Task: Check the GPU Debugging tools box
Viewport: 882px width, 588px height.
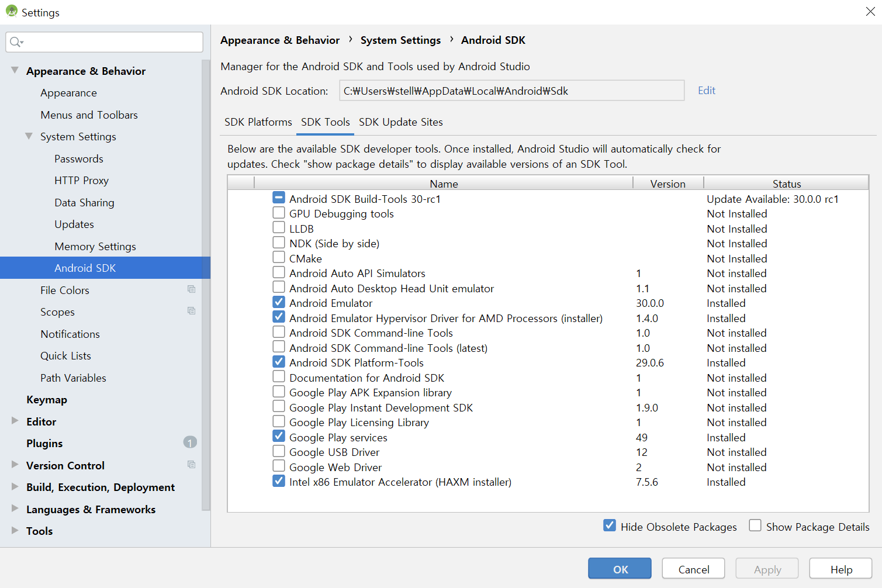Action: (279, 213)
